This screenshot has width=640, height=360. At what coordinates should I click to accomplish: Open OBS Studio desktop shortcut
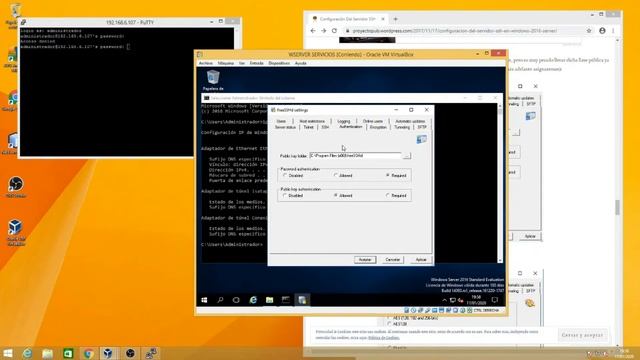pos(16,187)
